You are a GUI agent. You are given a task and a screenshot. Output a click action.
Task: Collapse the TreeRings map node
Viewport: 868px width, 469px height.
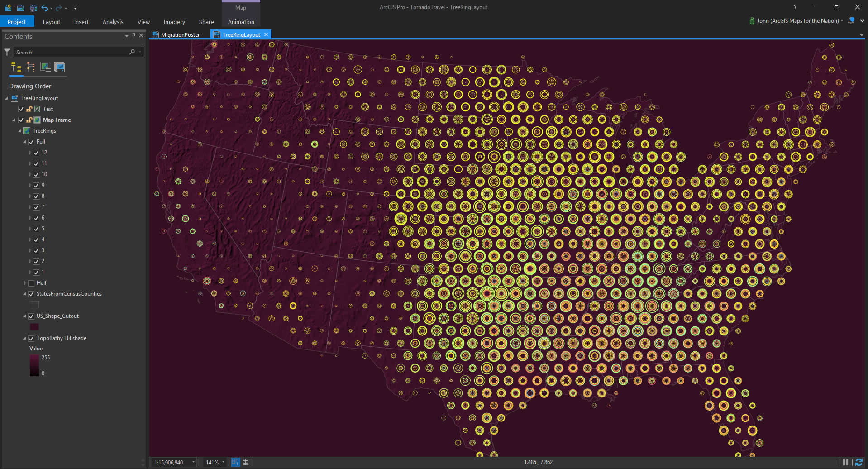pos(19,131)
